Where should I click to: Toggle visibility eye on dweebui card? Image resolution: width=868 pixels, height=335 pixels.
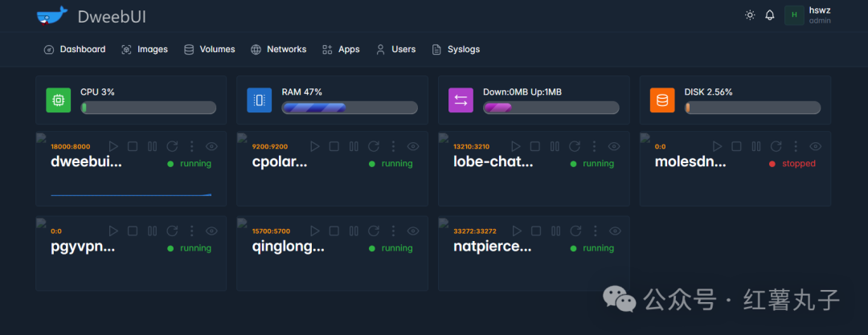211,146
